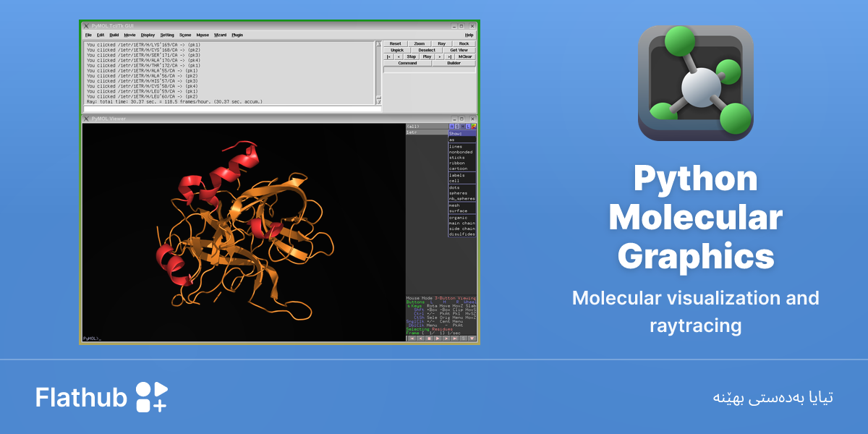Select the 1etr object in list
Viewport: 868px width, 434px height.
point(427,132)
